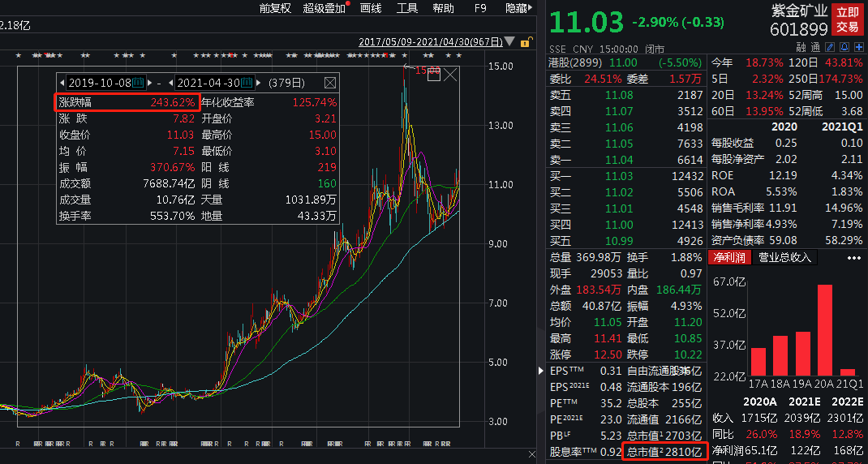The width and height of the screenshot is (868, 464).
Task: Click the stock code 601899
Action: (799, 28)
